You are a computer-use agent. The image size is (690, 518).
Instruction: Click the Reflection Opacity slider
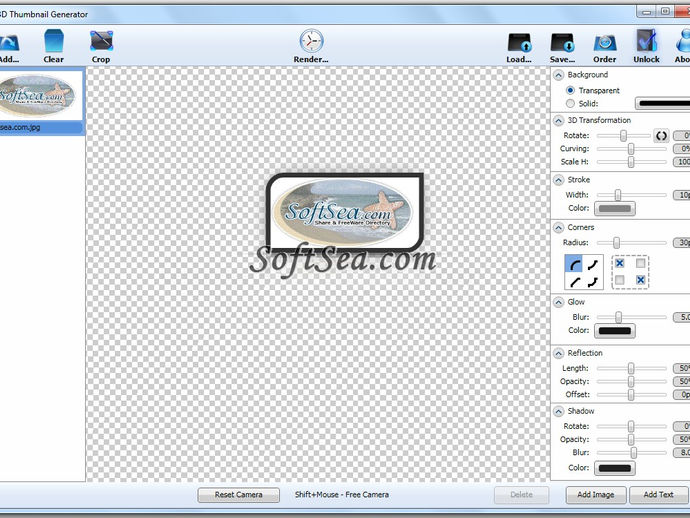pos(631,381)
